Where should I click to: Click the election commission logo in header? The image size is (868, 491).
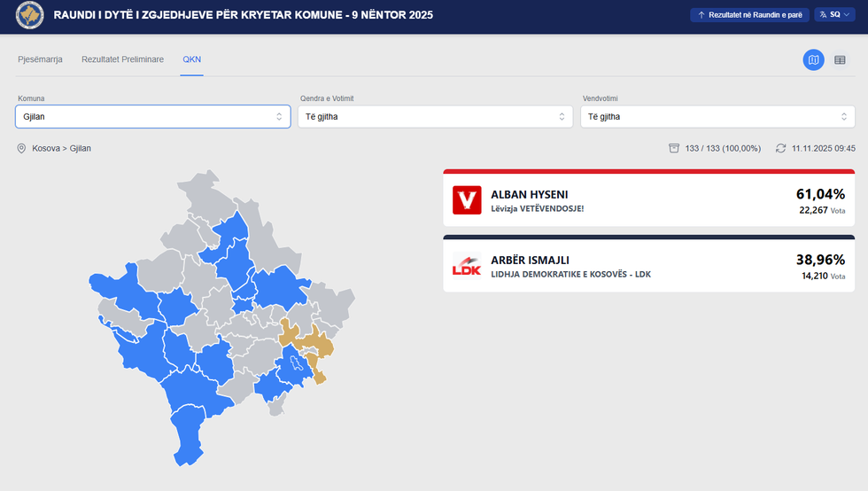[x=30, y=16]
